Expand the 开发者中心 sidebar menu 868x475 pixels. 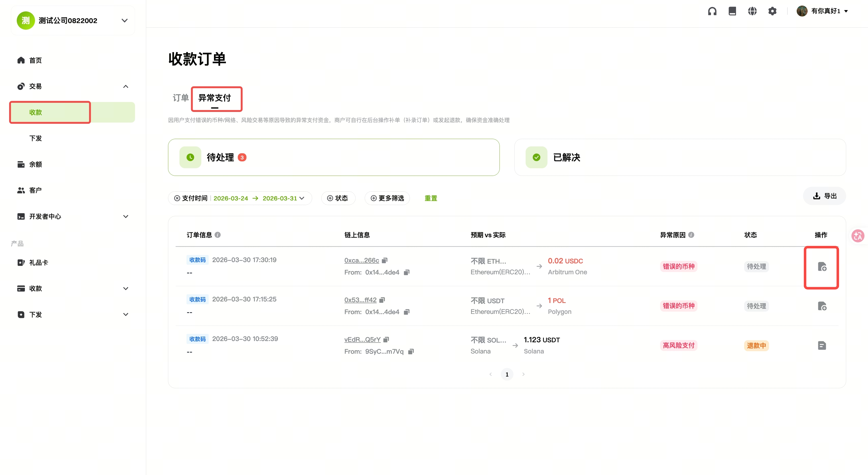125,217
